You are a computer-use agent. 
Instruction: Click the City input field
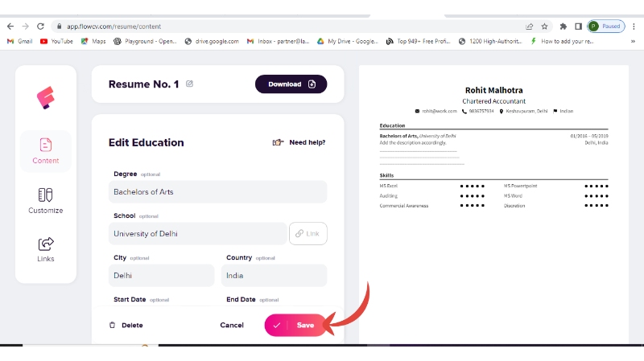coord(161,275)
